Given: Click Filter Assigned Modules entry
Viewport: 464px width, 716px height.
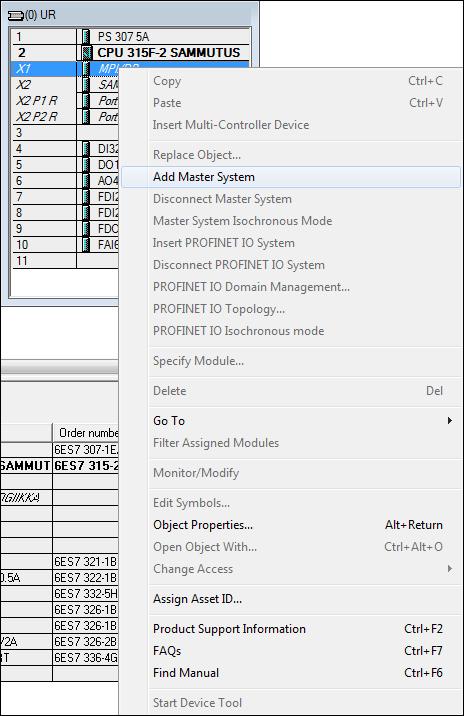Looking at the screenshot, I should point(291,443).
